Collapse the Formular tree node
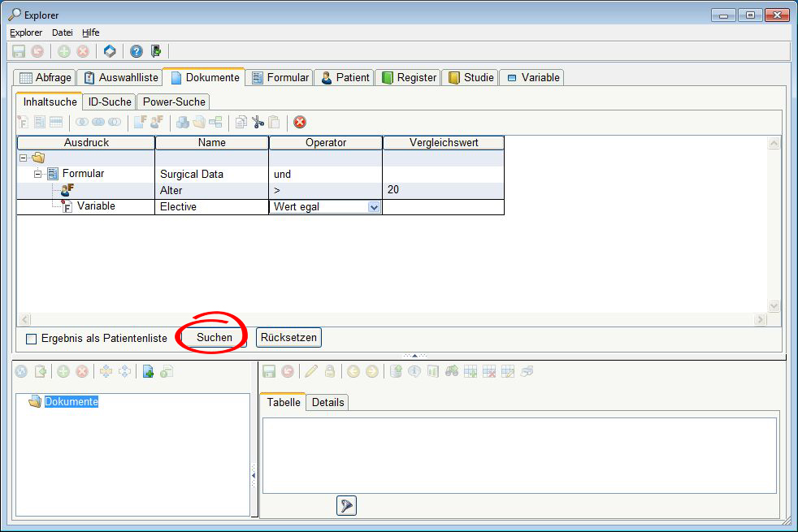The image size is (798, 532). [x=37, y=174]
